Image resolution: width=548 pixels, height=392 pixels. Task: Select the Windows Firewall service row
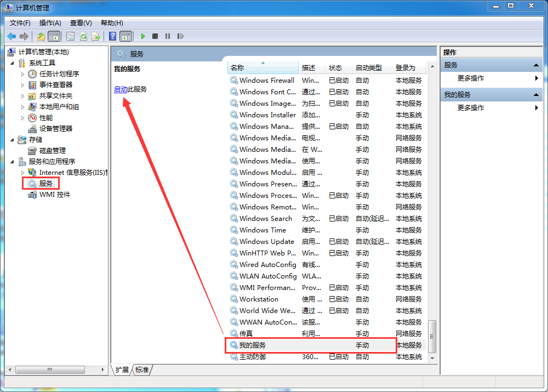(x=327, y=81)
